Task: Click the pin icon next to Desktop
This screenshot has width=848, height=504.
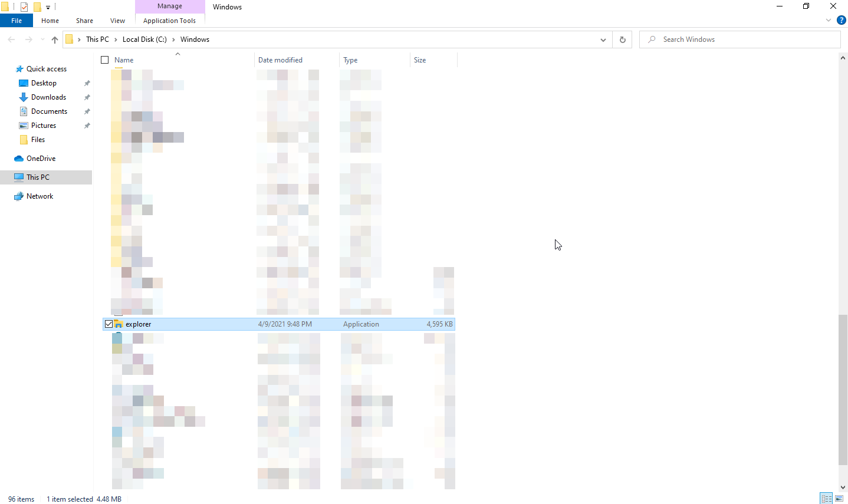Action: coord(87,83)
